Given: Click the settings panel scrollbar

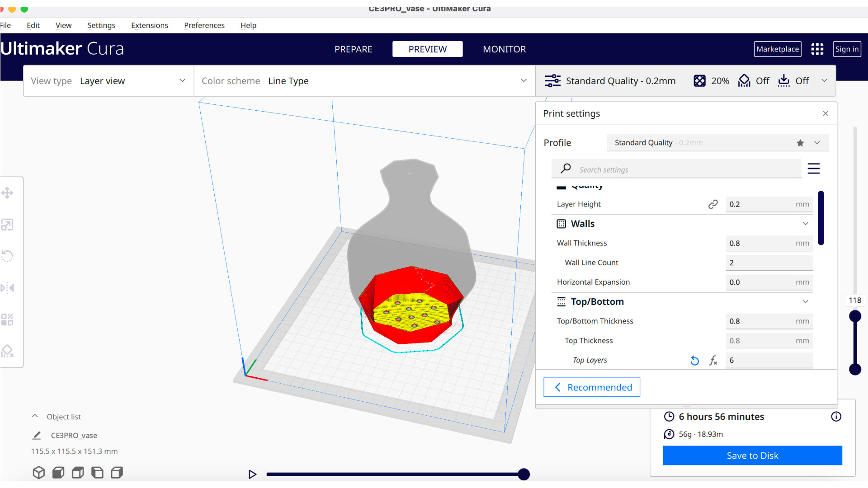Looking at the screenshot, I should (821, 218).
